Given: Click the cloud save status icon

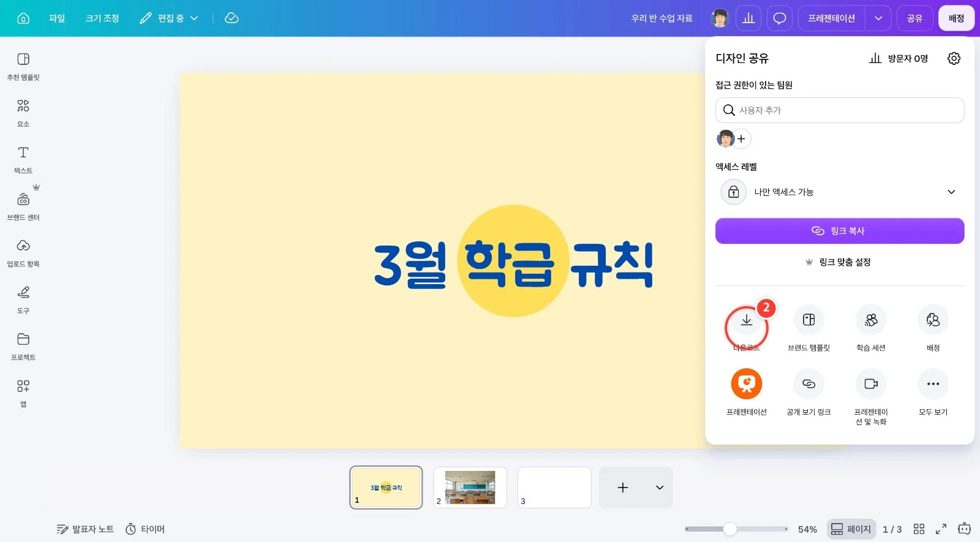Looking at the screenshot, I should (x=232, y=18).
